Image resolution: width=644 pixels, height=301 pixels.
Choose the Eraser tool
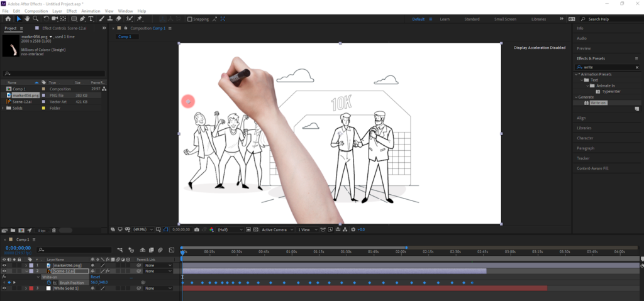click(119, 19)
